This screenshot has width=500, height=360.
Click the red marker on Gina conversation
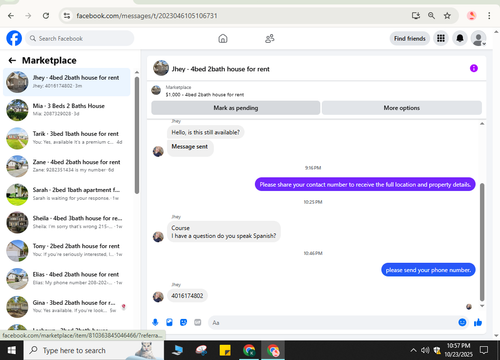point(124,306)
